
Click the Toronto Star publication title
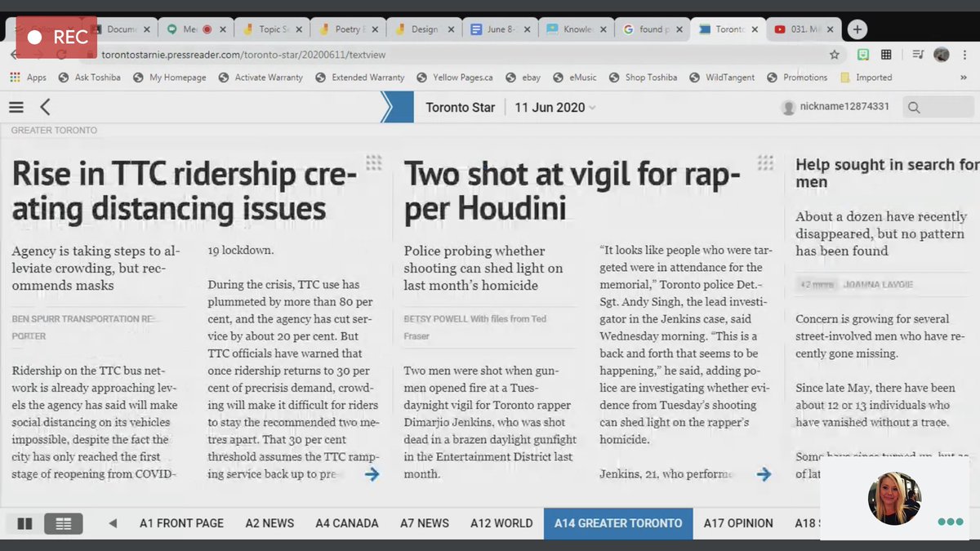click(x=461, y=107)
